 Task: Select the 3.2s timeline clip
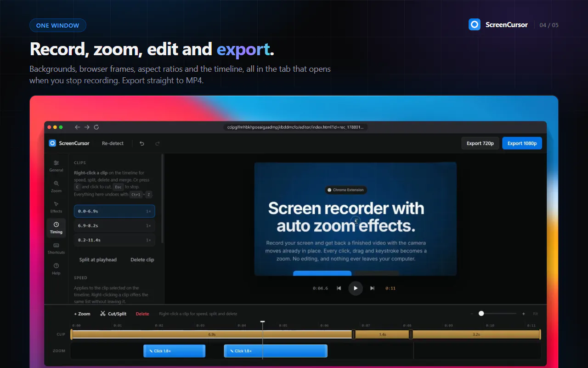click(x=476, y=334)
